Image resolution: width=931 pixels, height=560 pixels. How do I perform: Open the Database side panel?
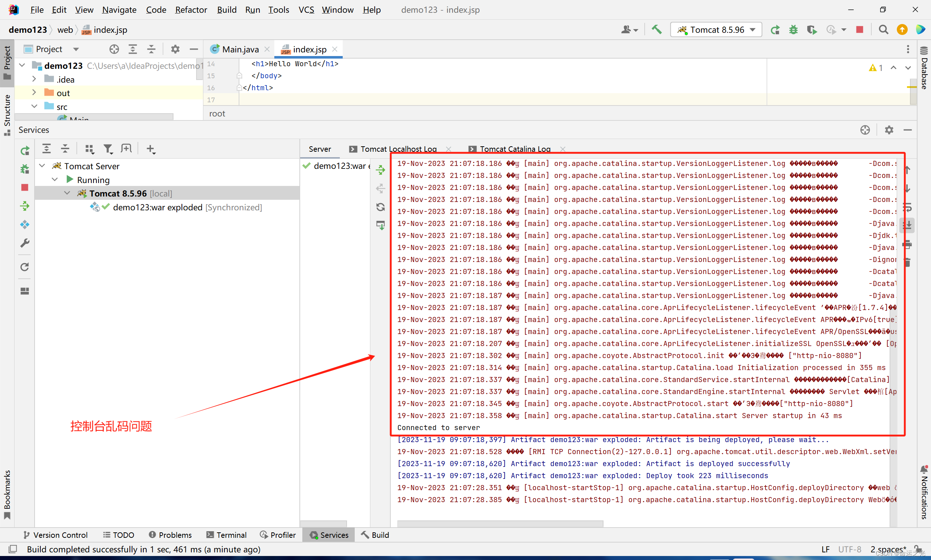924,68
